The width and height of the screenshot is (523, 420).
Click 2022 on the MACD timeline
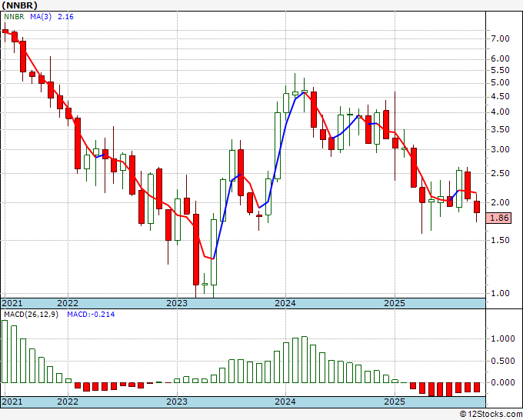(x=68, y=402)
